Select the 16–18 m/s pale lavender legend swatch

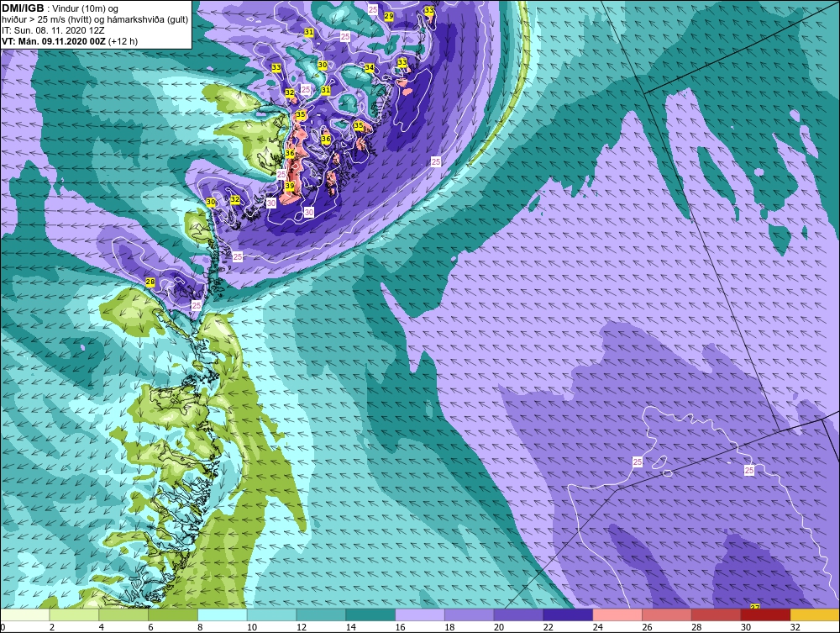420,615
